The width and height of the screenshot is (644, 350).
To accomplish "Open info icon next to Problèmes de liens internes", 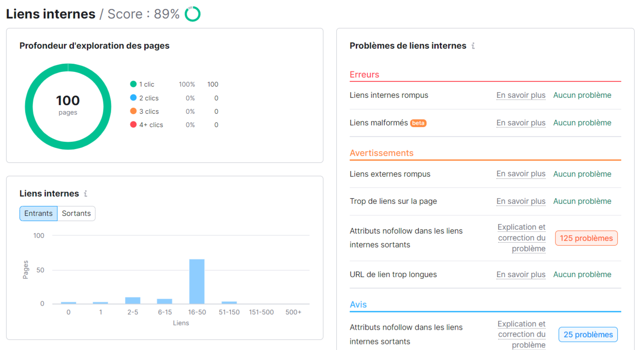I will pyautogui.click(x=473, y=46).
